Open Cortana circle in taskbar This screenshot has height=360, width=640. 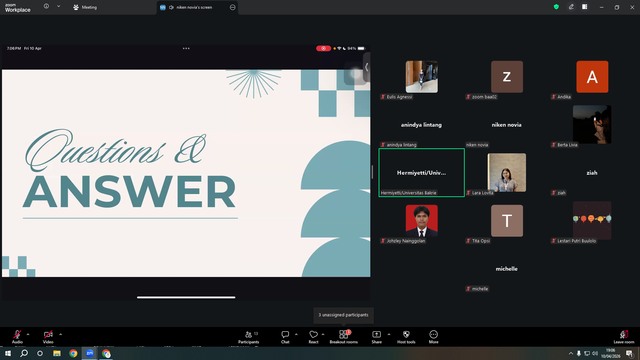[40, 353]
